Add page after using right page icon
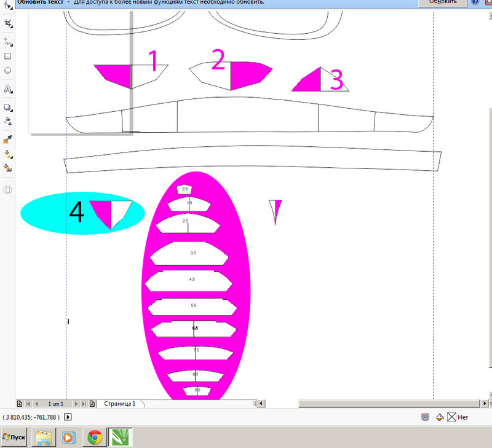This screenshot has width=492, height=448. click(92, 404)
